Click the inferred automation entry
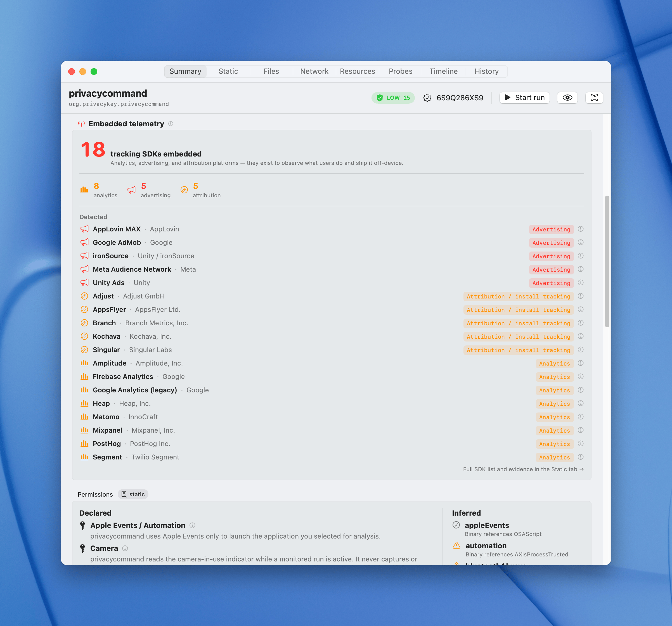The width and height of the screenshot is (672, 626). pyautogui.click(x=486, y=546)
